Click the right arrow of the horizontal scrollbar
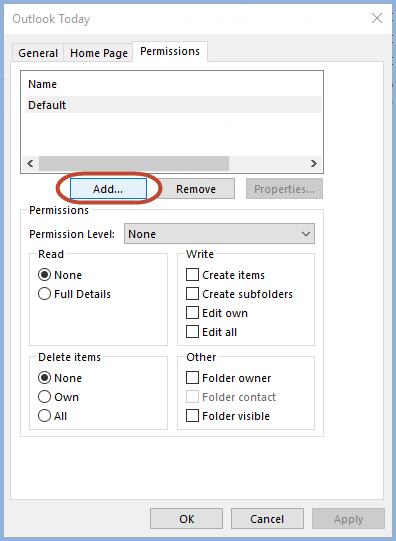The height and width of the screenshot is (541, 396). click(313, 163)
